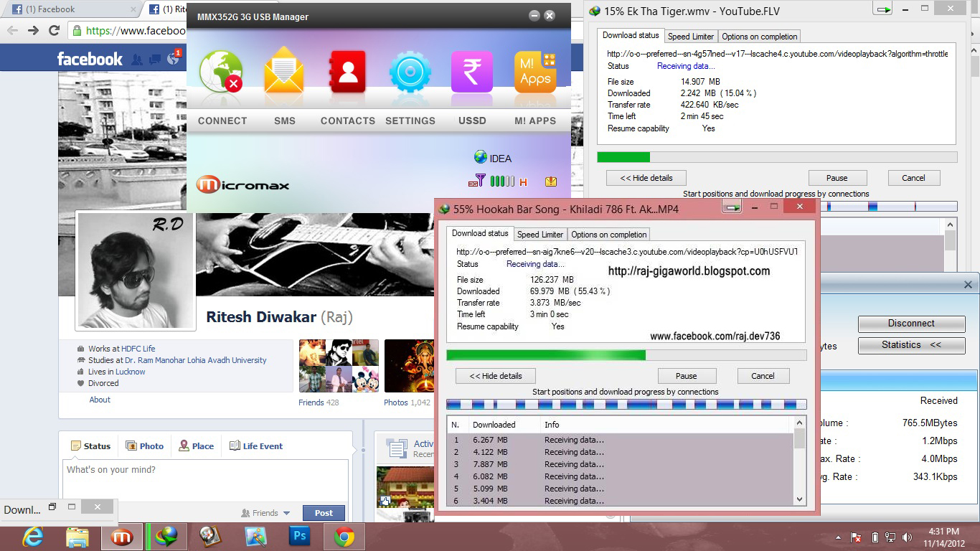Open Internet Explorer from the taskbar
This screenshot has width=980, height=551.
pyautogui.click(x=33, y=536)
